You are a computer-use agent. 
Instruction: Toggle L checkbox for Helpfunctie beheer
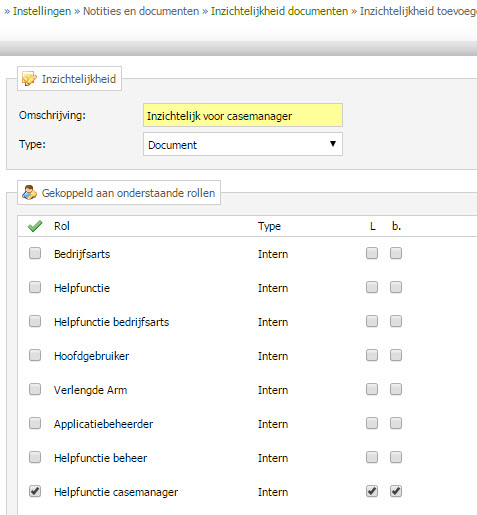click(x=372, y=457)
